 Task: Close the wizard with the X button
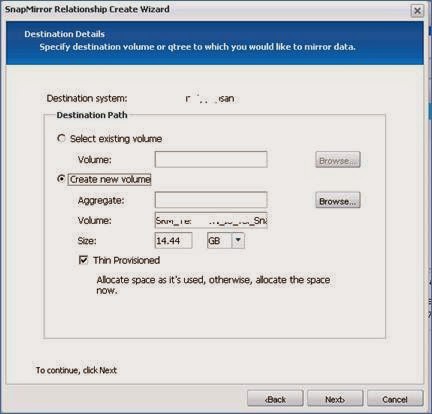point(417,11)
